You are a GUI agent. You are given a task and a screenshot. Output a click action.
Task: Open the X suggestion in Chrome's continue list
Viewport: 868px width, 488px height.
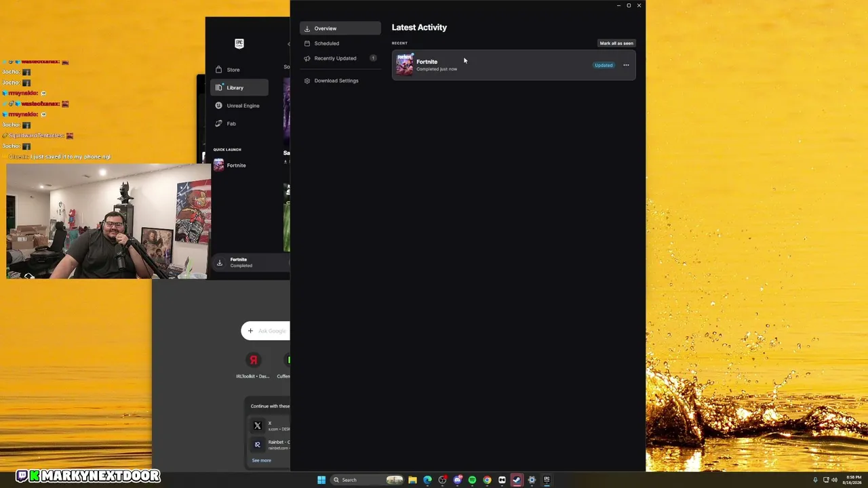(x=270, y=426)
